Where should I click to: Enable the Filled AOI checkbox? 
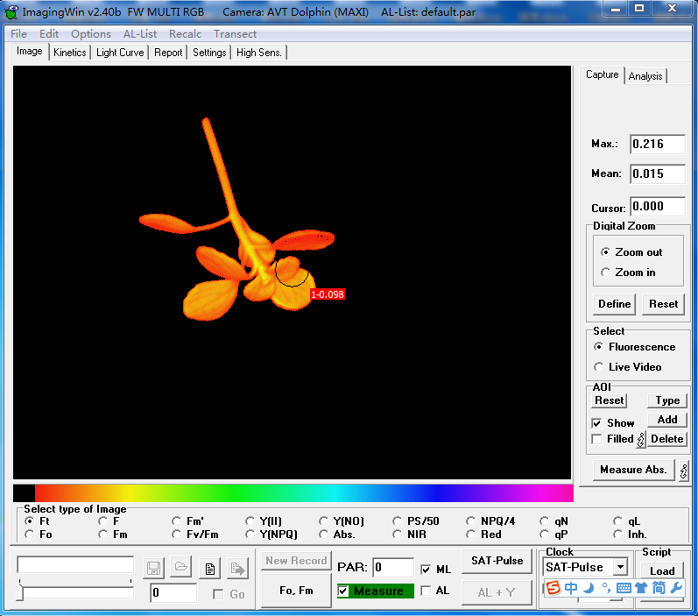pos(596,439)
